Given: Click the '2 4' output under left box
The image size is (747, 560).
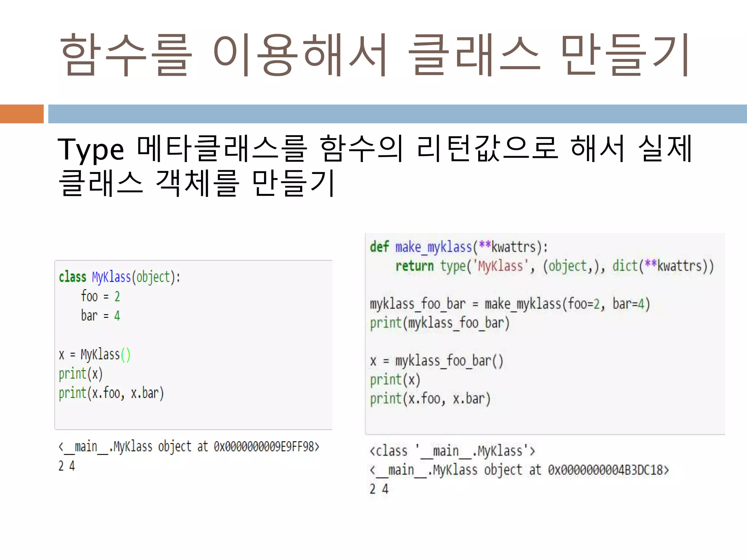Looking at the screenshot, I should tap(67, 466).
